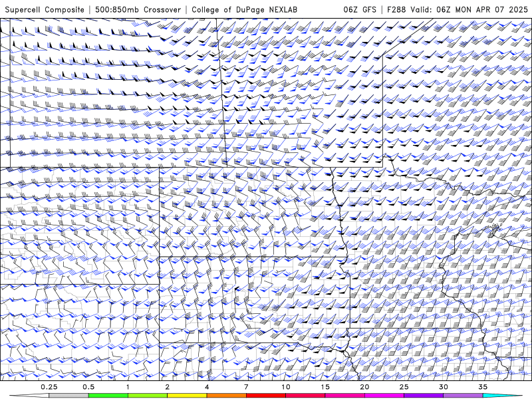
Task: Select the purple 25–30 color bar segment
Action: (424, 396)
